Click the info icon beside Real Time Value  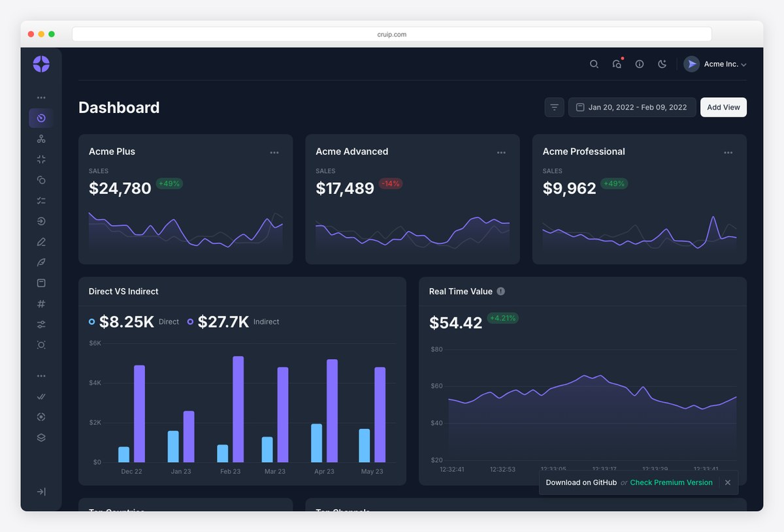[x=501, y=291]
